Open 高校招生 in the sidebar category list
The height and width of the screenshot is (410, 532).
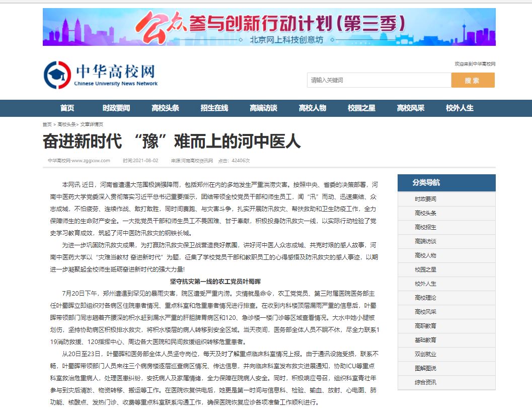[425, 227]
